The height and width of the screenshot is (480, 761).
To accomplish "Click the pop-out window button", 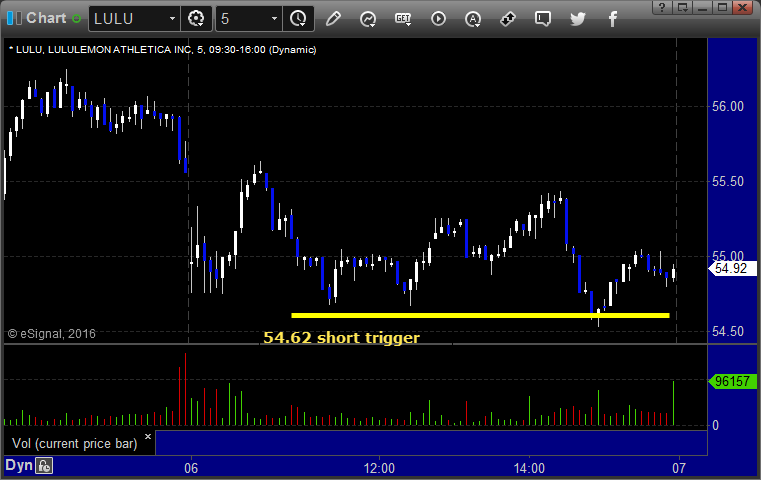I will click(682, 7).
